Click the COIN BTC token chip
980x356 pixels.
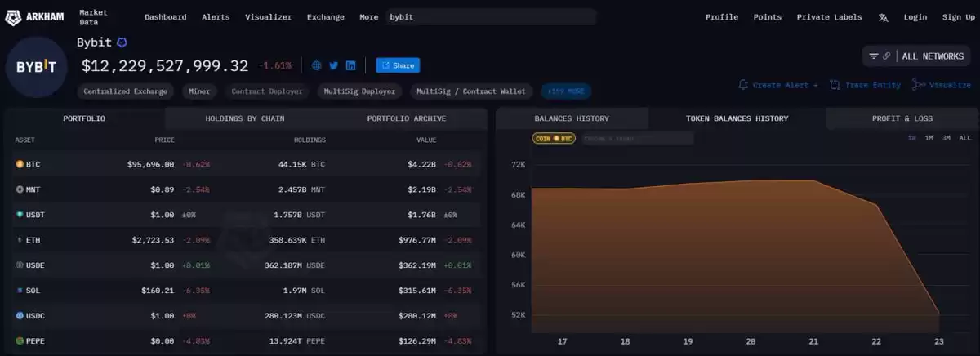(x=555, y=139)
